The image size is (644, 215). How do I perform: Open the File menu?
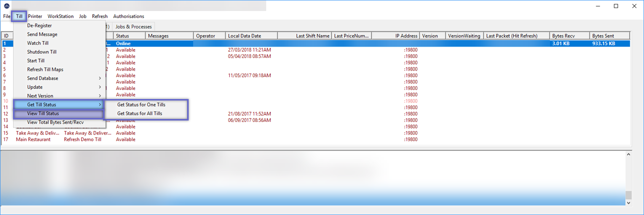7,16
